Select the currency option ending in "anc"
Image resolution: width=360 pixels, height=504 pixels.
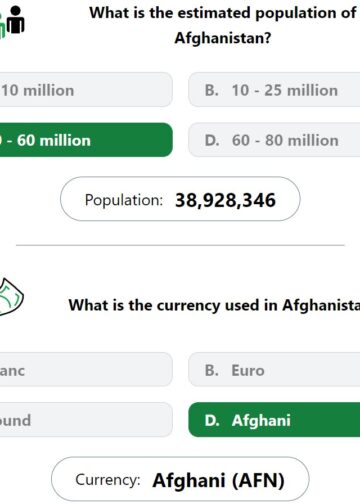(86, 370)
